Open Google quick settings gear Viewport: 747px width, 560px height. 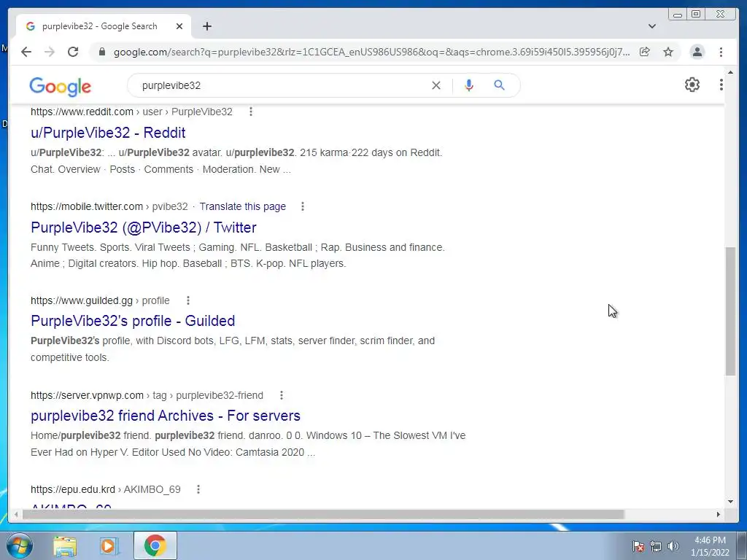point(692,85)
